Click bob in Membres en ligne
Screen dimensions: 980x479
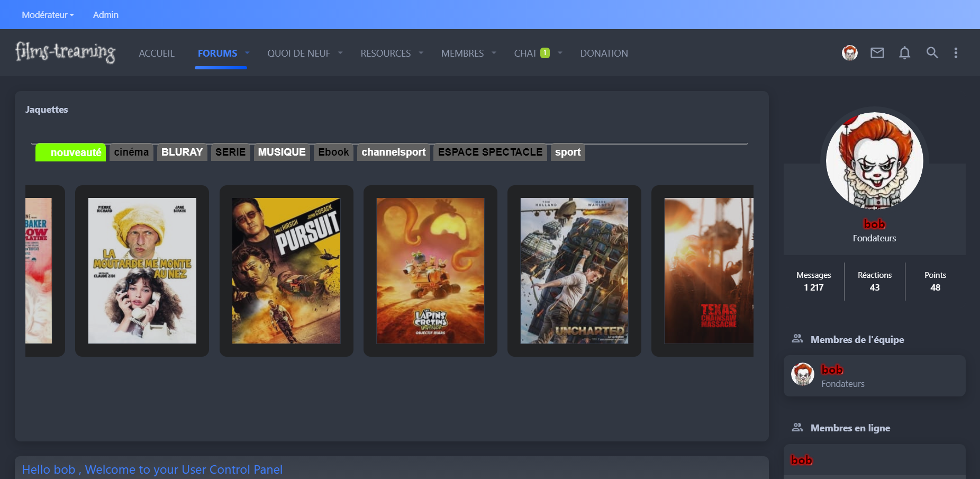pos(801,460)
